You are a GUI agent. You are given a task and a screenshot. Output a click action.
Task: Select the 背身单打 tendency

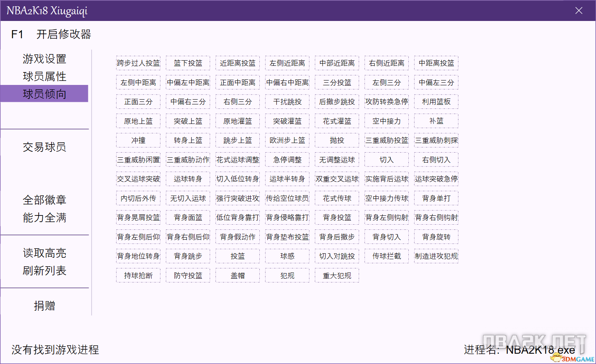(436, 198)
